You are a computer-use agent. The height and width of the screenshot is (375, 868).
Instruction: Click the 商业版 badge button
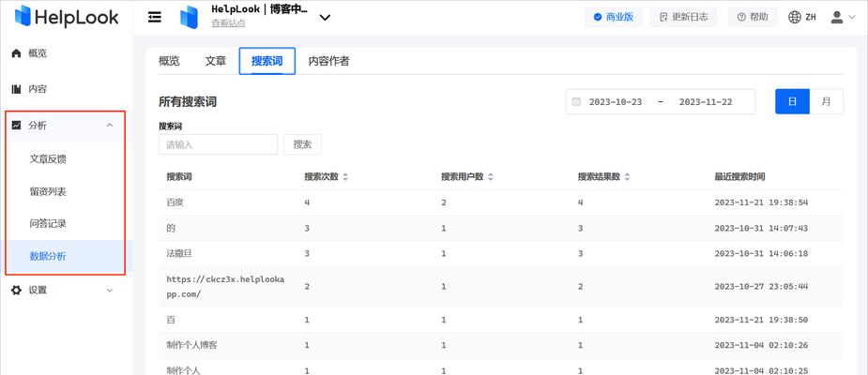[x=614, y=17]
